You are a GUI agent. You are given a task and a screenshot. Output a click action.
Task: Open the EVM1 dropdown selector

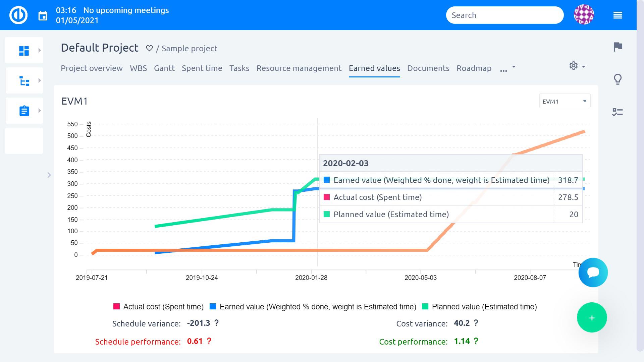pyautogui.click(x=565, y=101)
